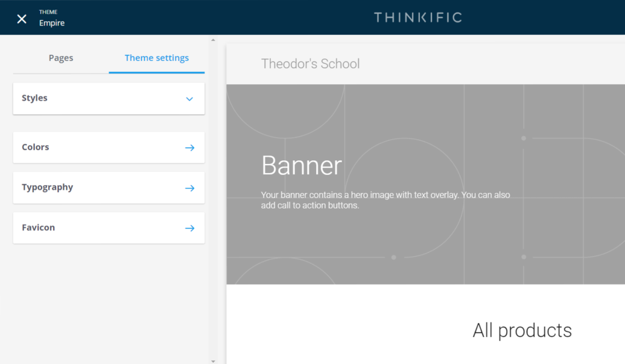
Task: Click the arrow icon beside Colors
Action: tap(189, 148)
